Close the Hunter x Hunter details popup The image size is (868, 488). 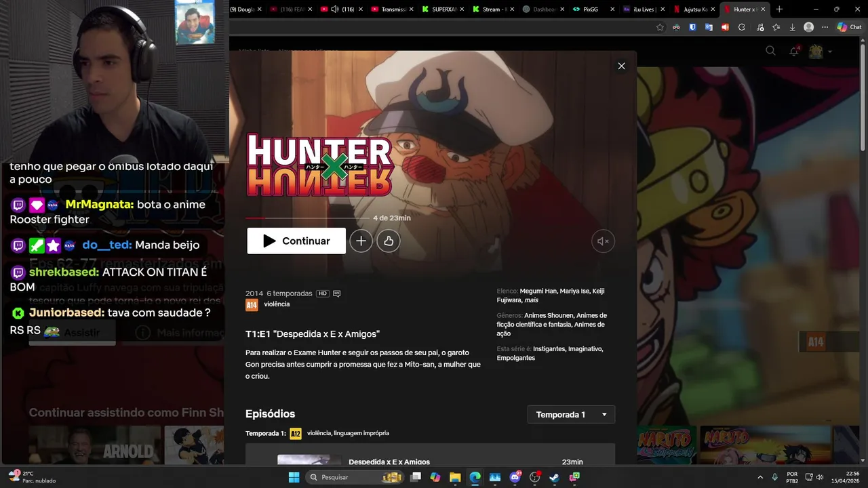coord(621,66)
